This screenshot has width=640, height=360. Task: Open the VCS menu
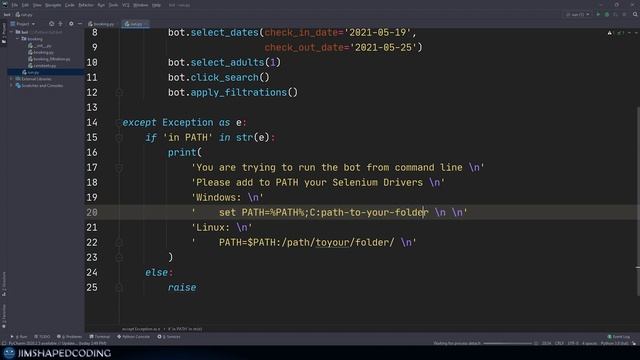126,5
